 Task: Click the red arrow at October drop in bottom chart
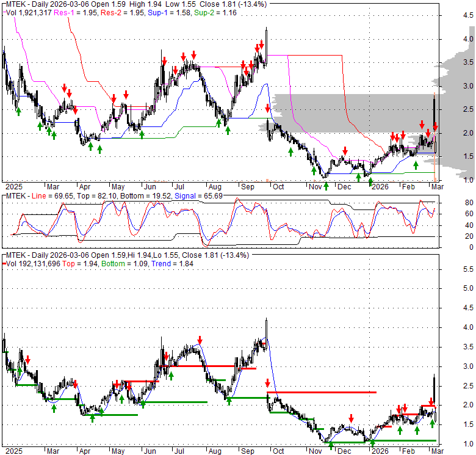(267, 384)
